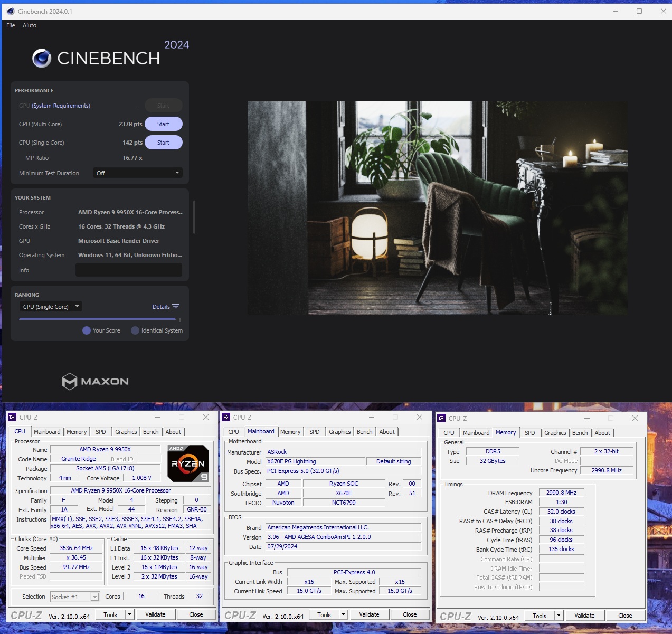Image resolution: width=672 pixels, height=634 pixels.
Task: Open the CPU (Single Core) ranking dropdown
Action: point(51,307)
